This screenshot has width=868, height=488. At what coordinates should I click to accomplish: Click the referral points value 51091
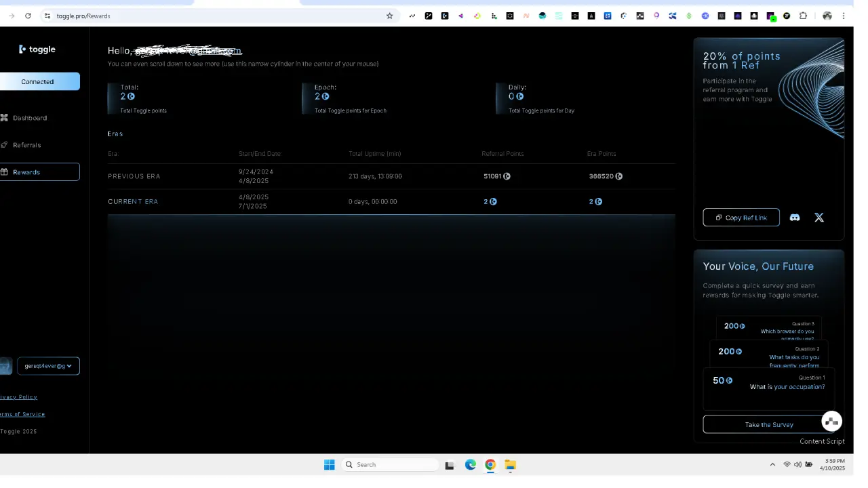tap(492, 176)
